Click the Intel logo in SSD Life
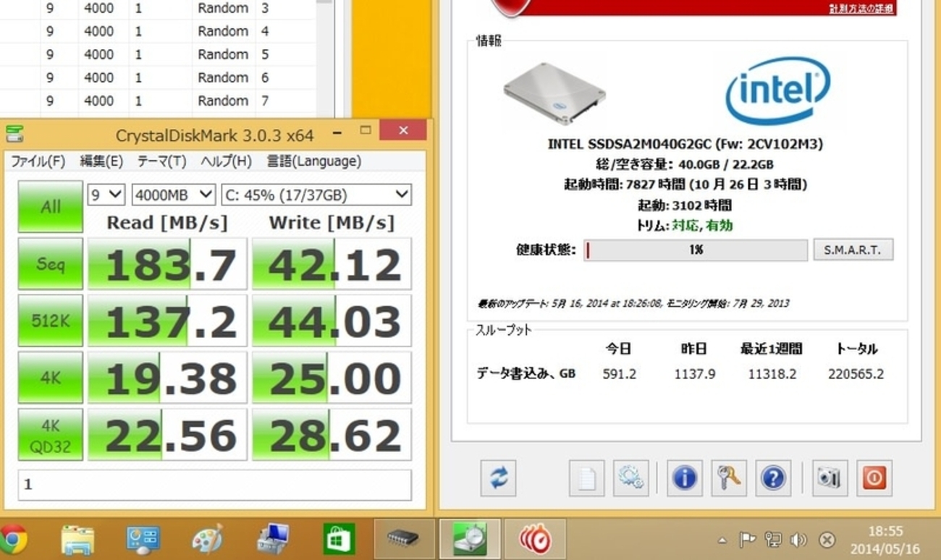 tap(778, 90)
